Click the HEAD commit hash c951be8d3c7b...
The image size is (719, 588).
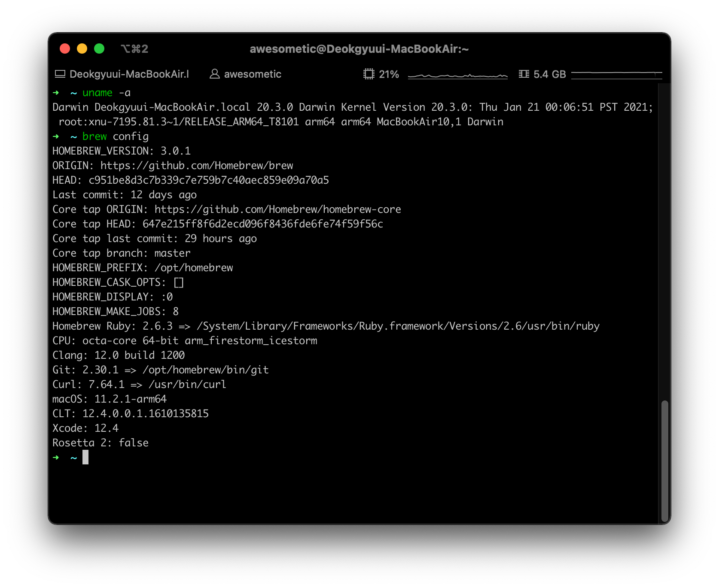point(209,180)
